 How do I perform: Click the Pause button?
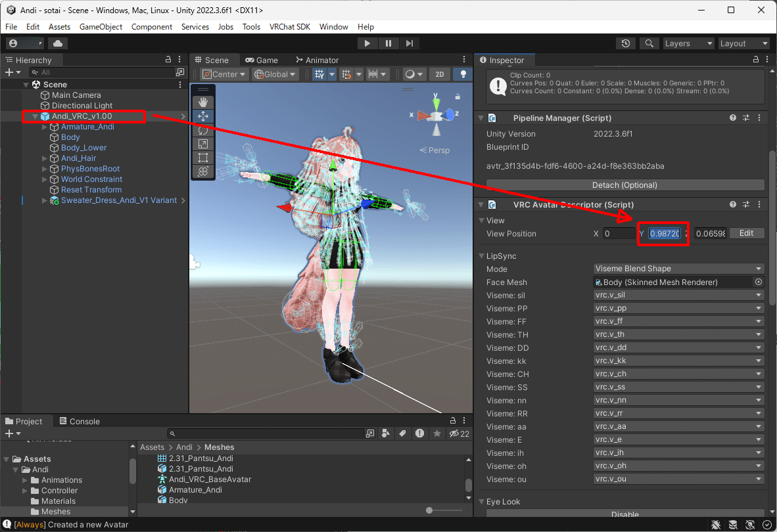click(x=388, y=43)
